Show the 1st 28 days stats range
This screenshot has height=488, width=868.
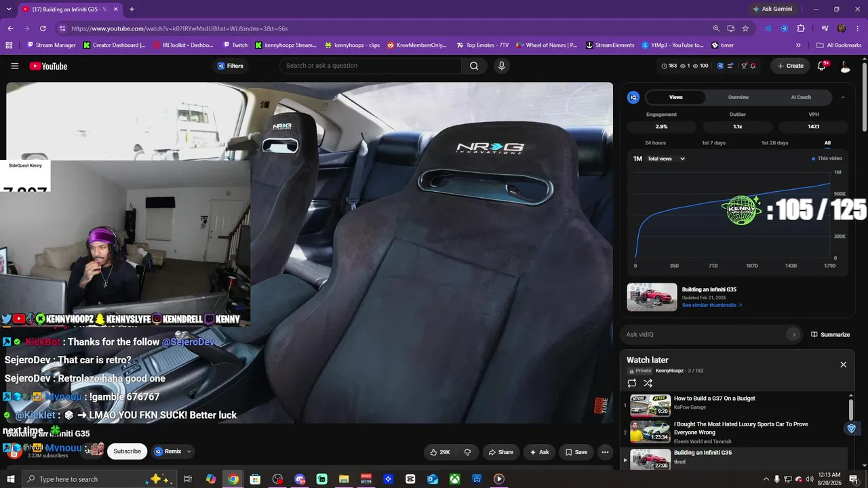pos(774,143)
